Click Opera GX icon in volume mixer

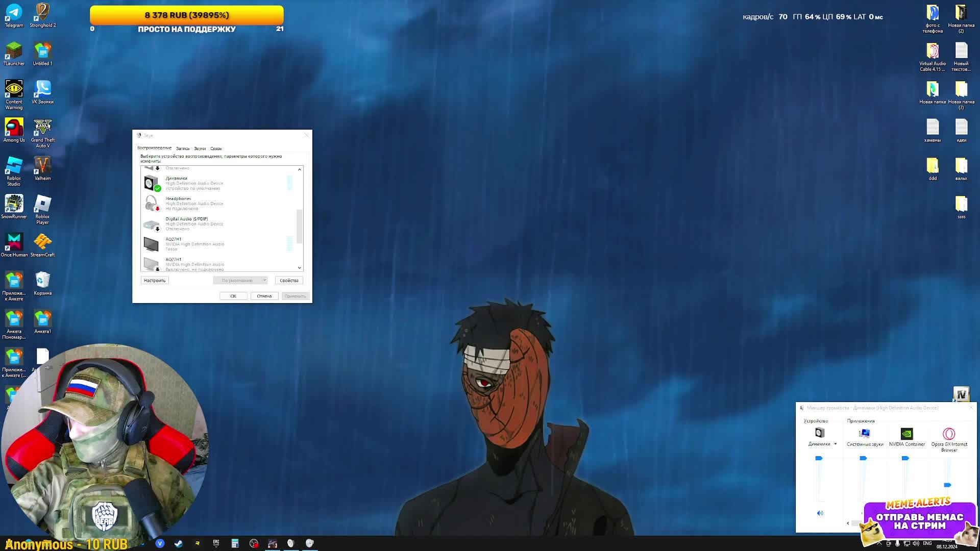pyautogui.click(x=949, y=434)
